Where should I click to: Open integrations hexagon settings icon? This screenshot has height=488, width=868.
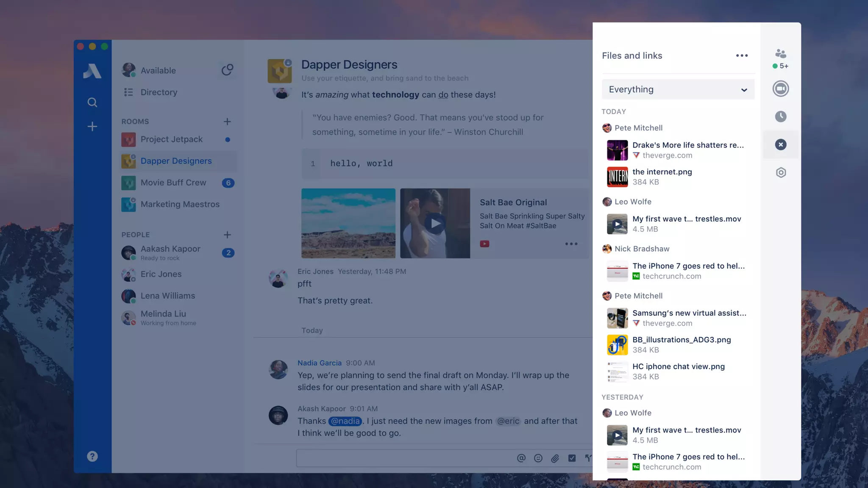click(781, 172)
